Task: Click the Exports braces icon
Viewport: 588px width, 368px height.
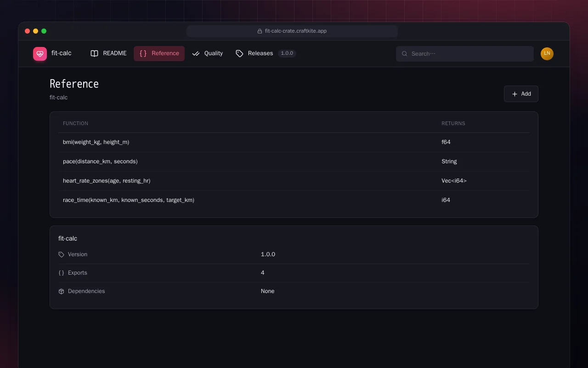Action: pyautogui.click(x=61, y=273)
